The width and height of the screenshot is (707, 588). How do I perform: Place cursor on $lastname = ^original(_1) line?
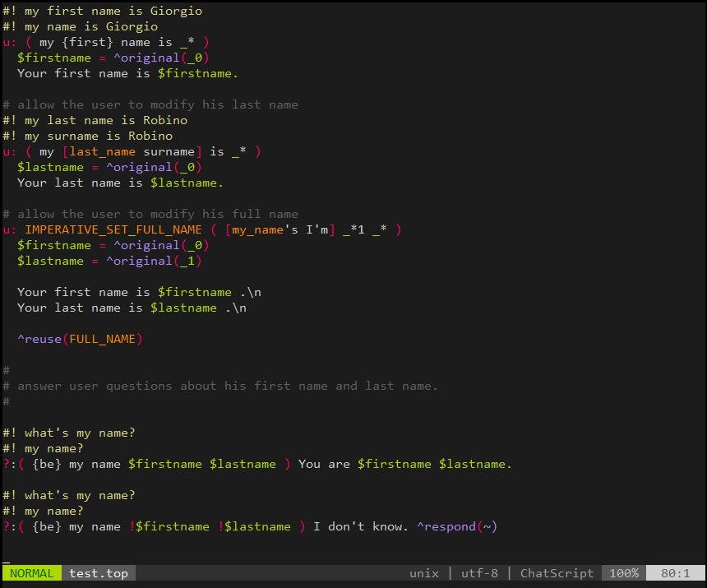[x=109, y=261]
